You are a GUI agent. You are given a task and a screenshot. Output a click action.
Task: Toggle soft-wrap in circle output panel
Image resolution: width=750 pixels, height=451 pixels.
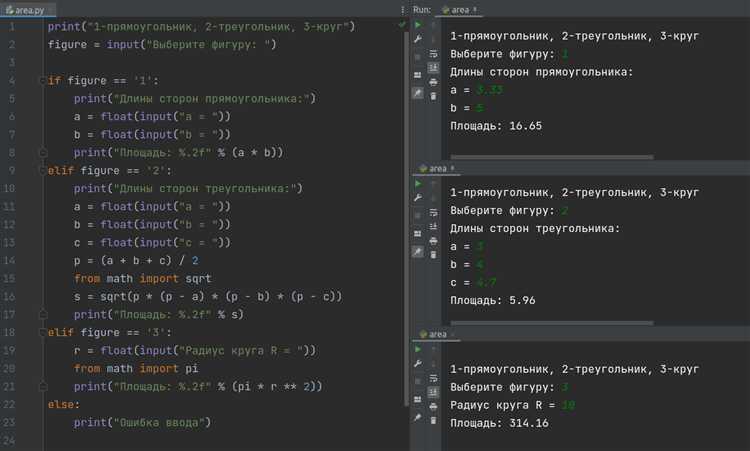pyautogui.click(x=433, y=378)
